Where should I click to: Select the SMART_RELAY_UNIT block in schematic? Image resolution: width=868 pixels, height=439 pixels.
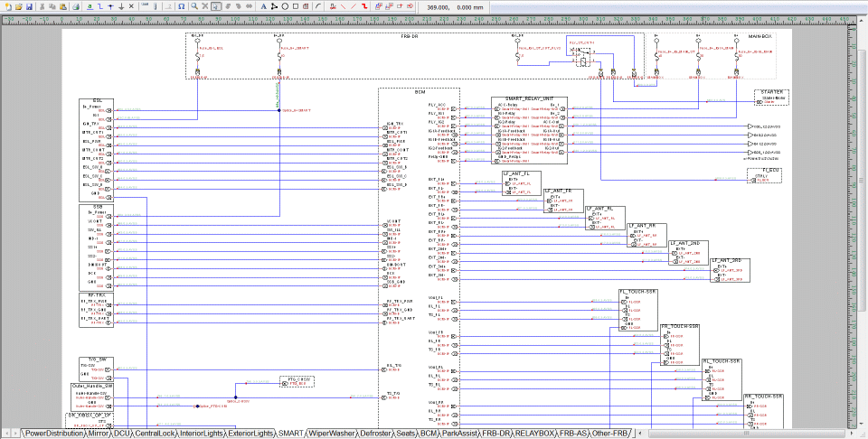click(x=529, y=98)
